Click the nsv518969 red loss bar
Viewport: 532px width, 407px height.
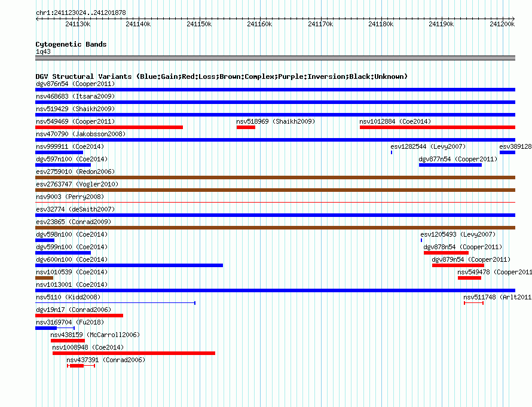[246, 127]
